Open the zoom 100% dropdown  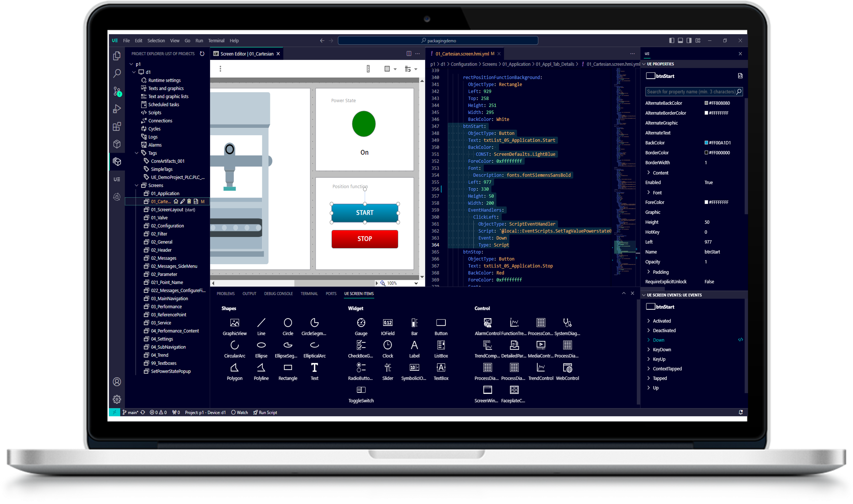(x=416, y=283)
